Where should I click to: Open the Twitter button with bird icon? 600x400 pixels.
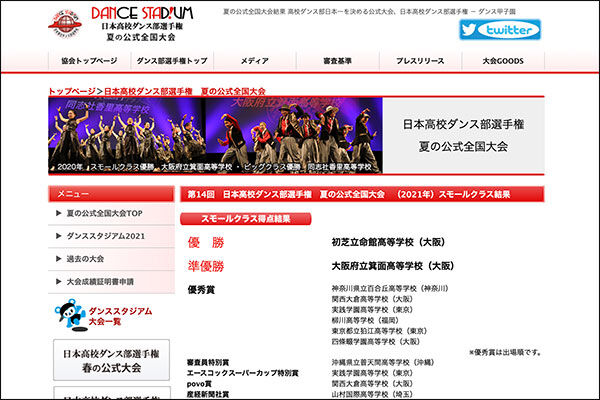[x=500, y=29]
